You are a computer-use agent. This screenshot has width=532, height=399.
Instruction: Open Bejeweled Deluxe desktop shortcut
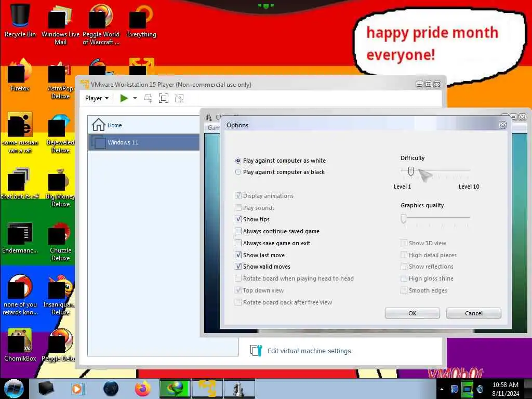click(x=60, y=133)
